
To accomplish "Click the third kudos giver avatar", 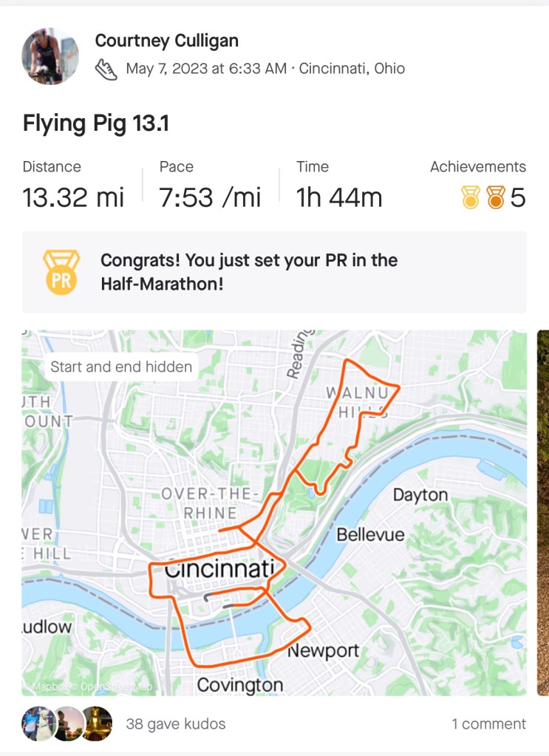I will (97, 723).
